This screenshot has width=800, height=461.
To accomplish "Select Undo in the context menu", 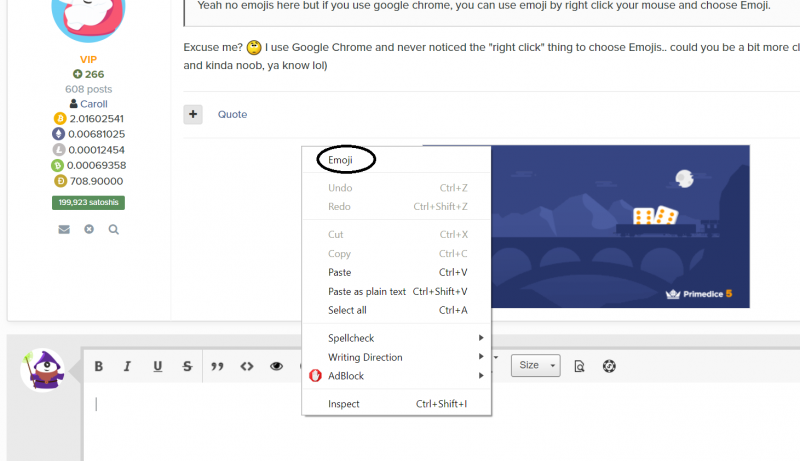I will pos(397,188).
